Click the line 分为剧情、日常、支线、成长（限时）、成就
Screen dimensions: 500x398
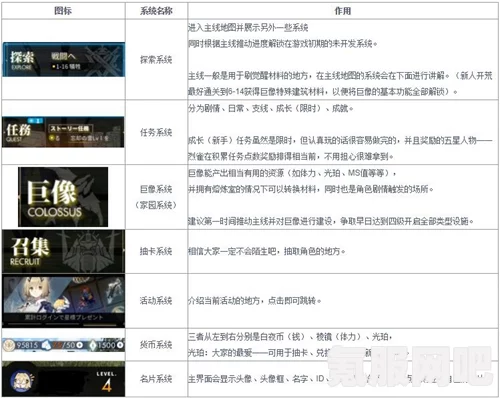[x=271, y=108]
